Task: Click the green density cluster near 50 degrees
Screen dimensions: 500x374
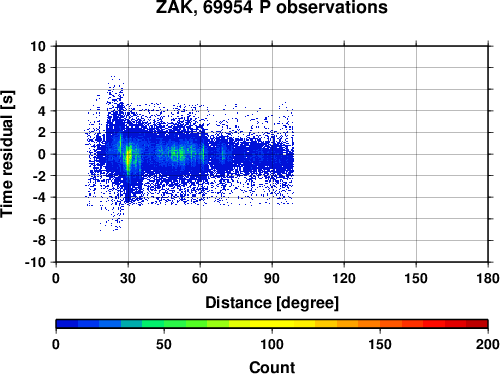Action: click(177, 154)
